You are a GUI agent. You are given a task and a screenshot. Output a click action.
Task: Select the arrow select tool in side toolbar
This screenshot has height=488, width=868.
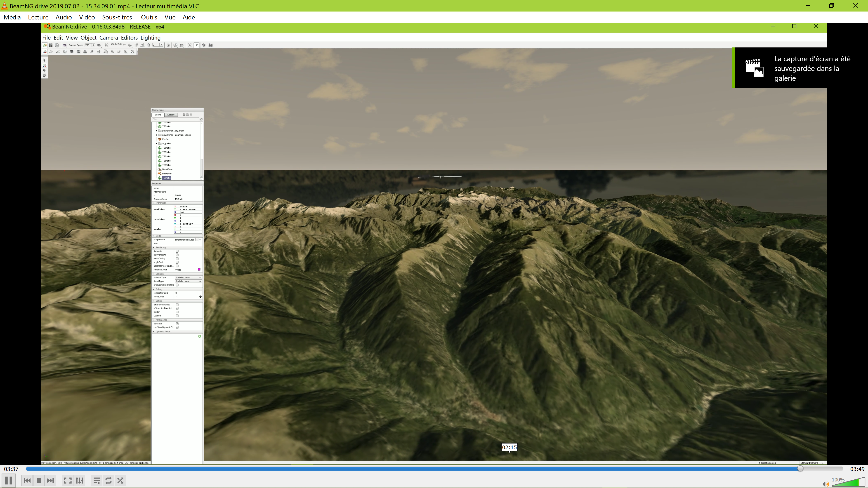[x=45, y=60]
